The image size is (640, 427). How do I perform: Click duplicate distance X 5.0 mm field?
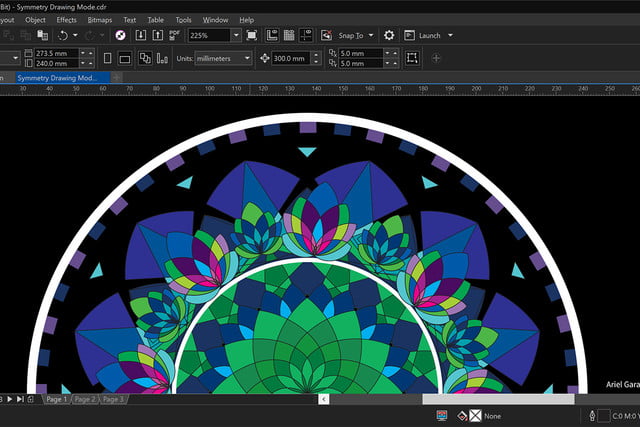(361, 53)
